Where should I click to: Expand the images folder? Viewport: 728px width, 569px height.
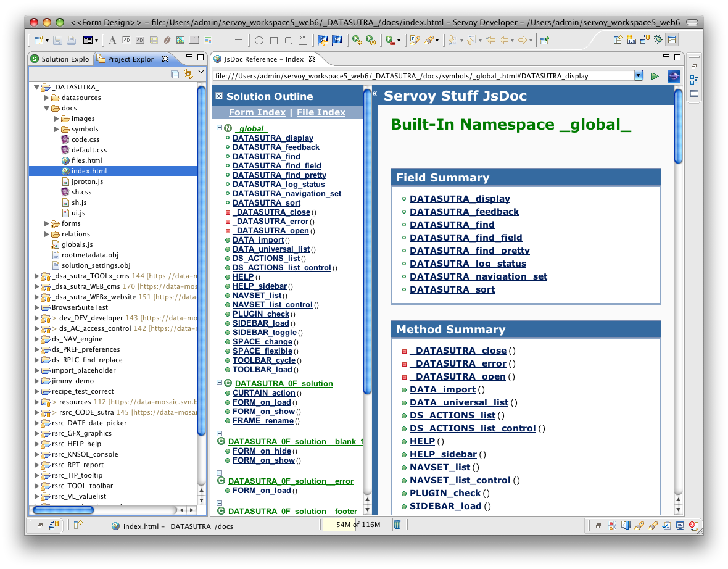57,119
